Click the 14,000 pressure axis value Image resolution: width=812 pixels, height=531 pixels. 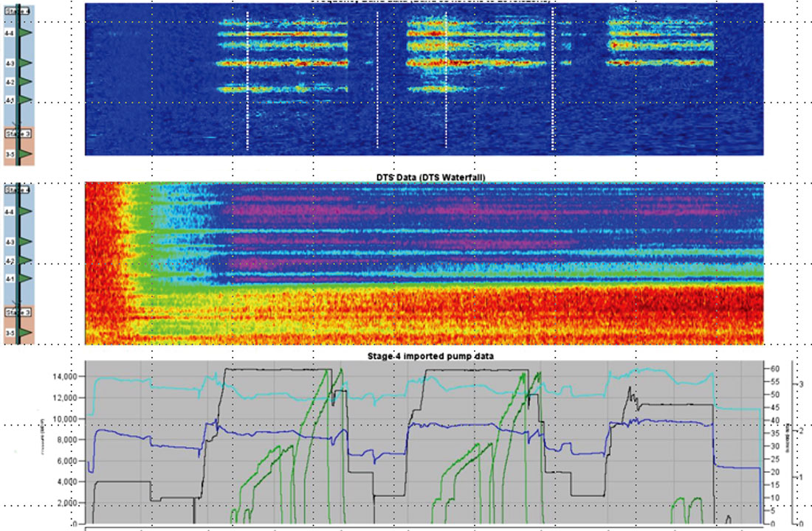tap(65, 376)
